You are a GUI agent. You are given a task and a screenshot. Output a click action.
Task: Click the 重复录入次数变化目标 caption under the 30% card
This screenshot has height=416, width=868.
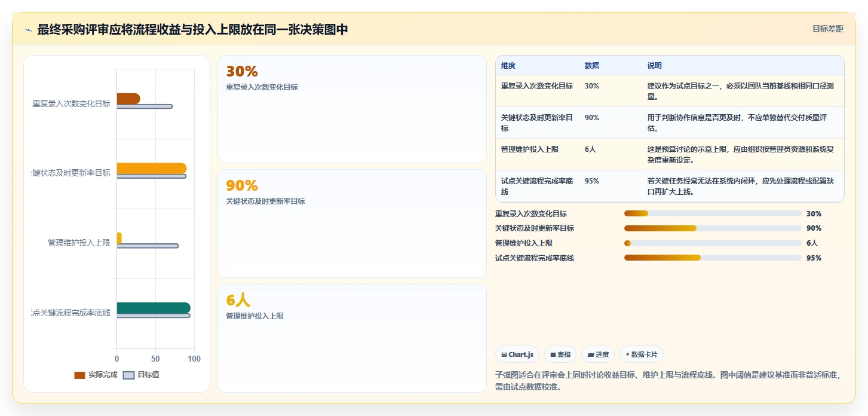point(262,87)
